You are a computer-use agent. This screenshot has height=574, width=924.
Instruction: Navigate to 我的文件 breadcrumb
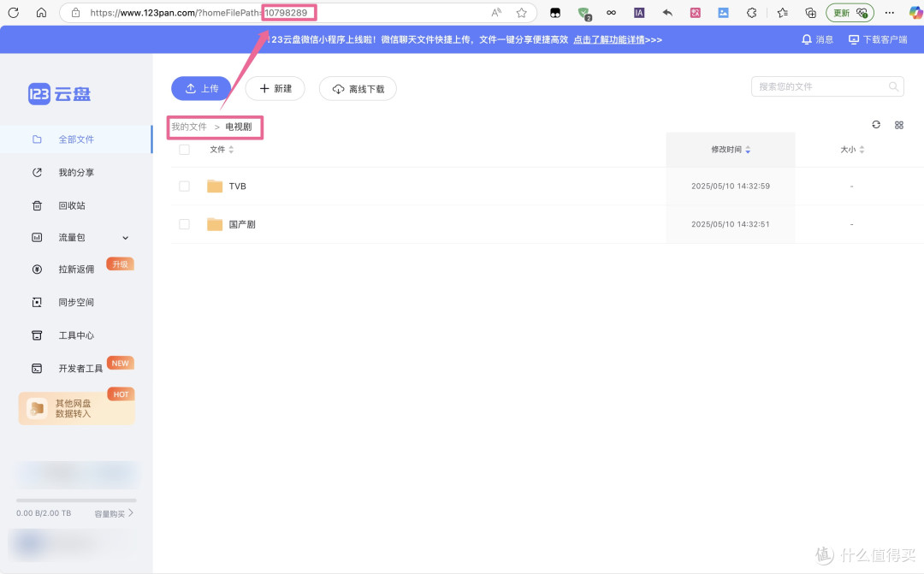pyautogui.click(x=189, y=127)
